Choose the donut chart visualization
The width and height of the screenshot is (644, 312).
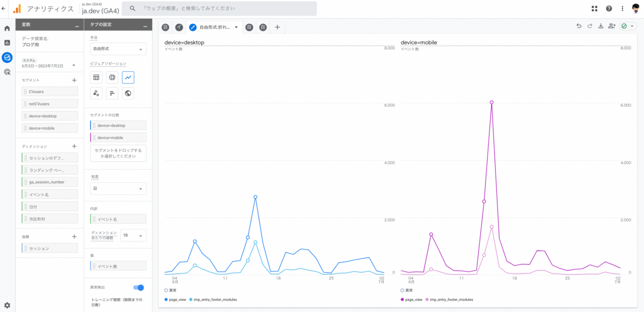(112, 77)
